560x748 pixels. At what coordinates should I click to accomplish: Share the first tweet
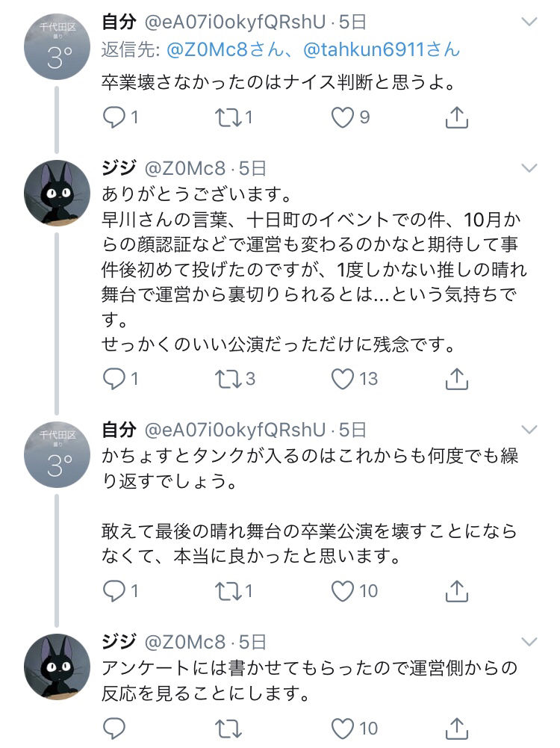click(x=456, y=117)
